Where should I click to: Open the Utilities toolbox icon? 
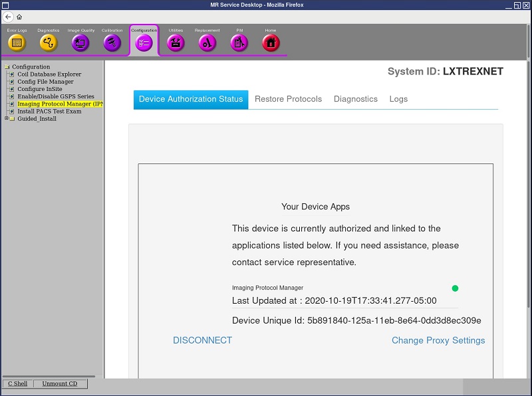pos(176,43)
